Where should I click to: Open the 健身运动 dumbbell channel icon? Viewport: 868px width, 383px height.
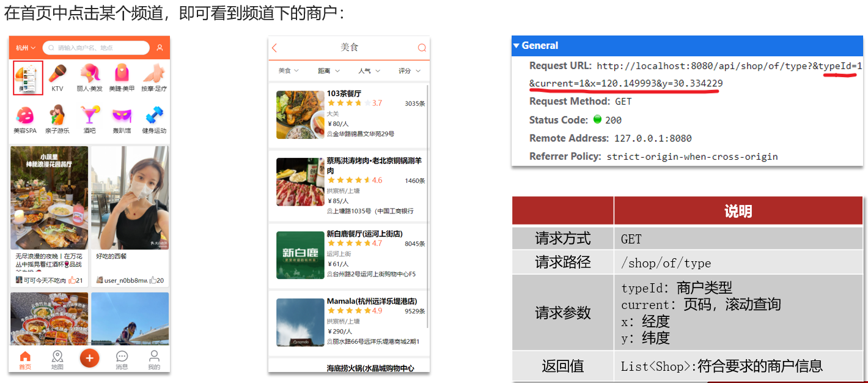pyautogui.click(x=154, y=116)
